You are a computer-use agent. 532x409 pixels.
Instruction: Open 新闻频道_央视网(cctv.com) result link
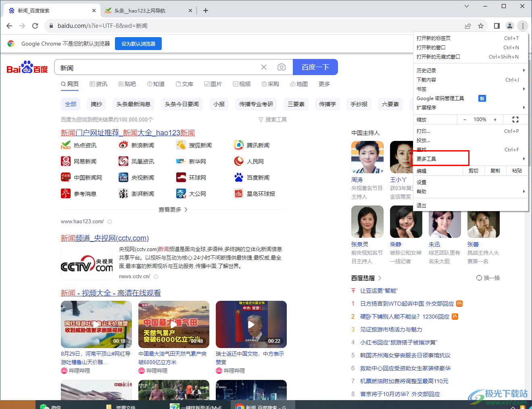105,238
